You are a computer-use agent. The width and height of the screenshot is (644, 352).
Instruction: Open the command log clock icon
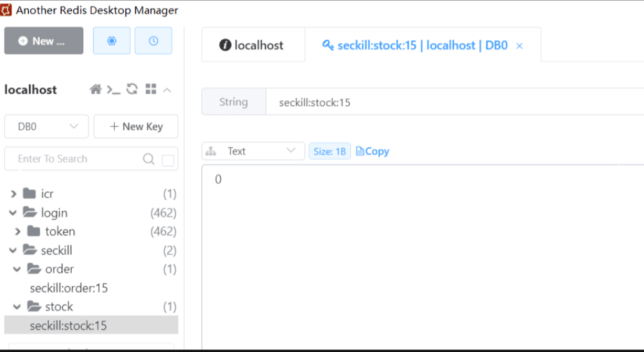(153, 40)
